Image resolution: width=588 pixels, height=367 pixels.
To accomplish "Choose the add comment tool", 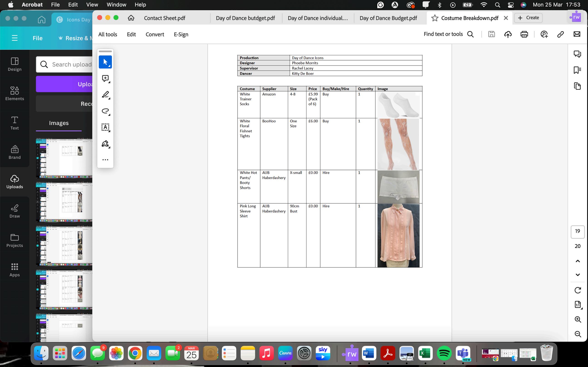I will (x=105, y=78).
